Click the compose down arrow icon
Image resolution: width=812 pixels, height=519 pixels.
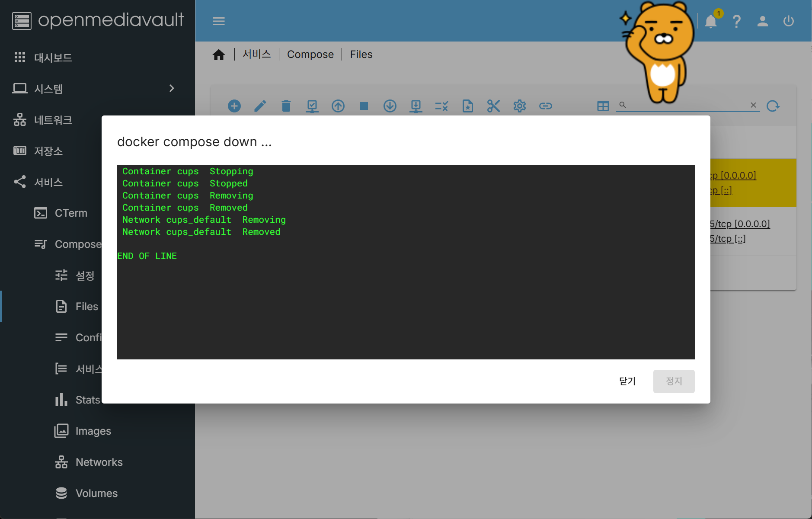[390, 106]
